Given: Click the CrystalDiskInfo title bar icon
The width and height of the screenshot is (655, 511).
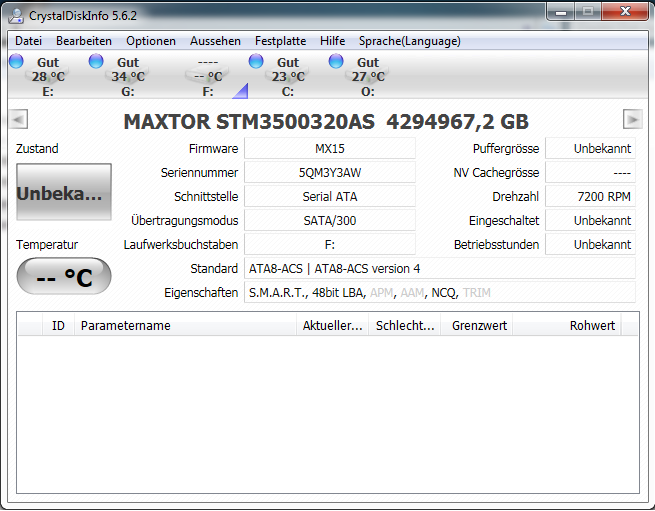Looking at the screenshot, I should click(x=16, y=15).
